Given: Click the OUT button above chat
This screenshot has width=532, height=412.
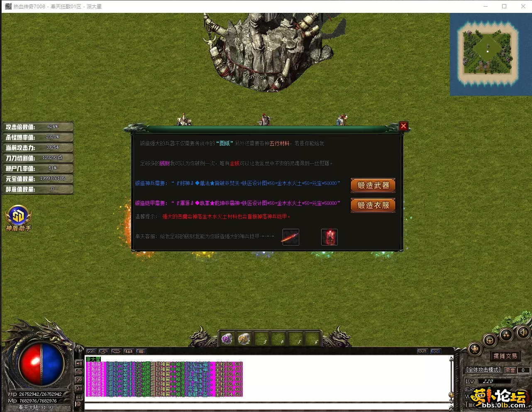Looking at the screenshot, I should pos(422,351).
